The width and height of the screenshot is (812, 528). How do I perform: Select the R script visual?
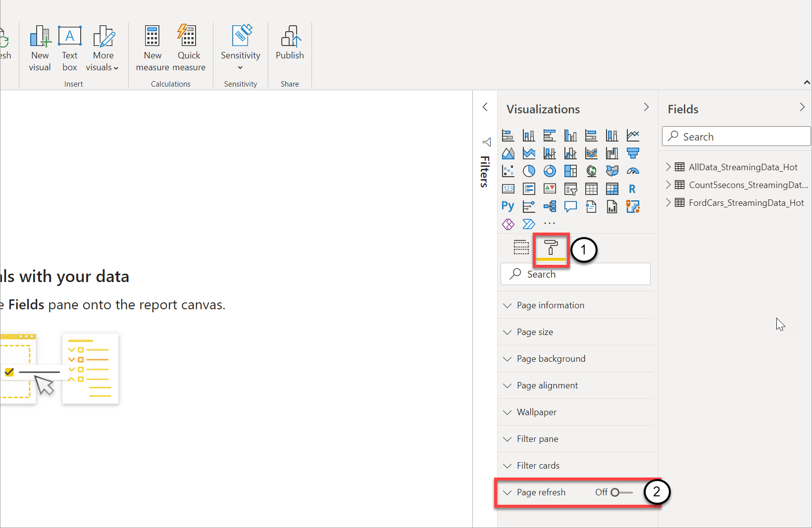pos(633,189)
